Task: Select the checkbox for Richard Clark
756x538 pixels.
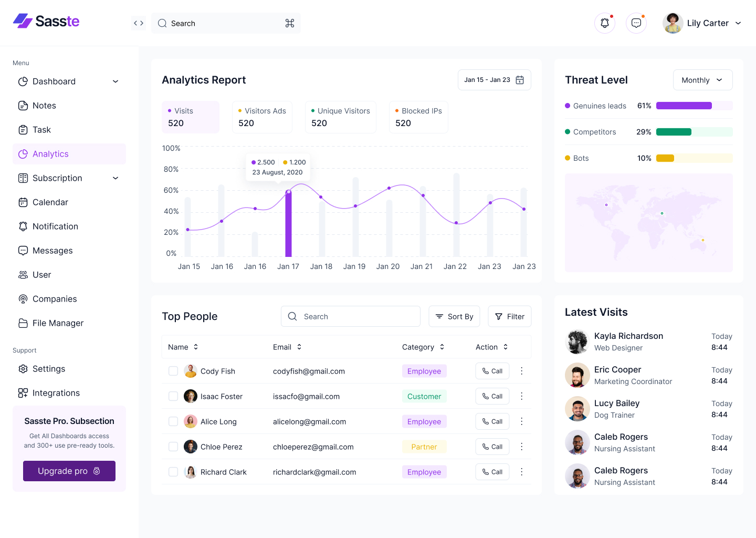Action: (x=173, y=471)
